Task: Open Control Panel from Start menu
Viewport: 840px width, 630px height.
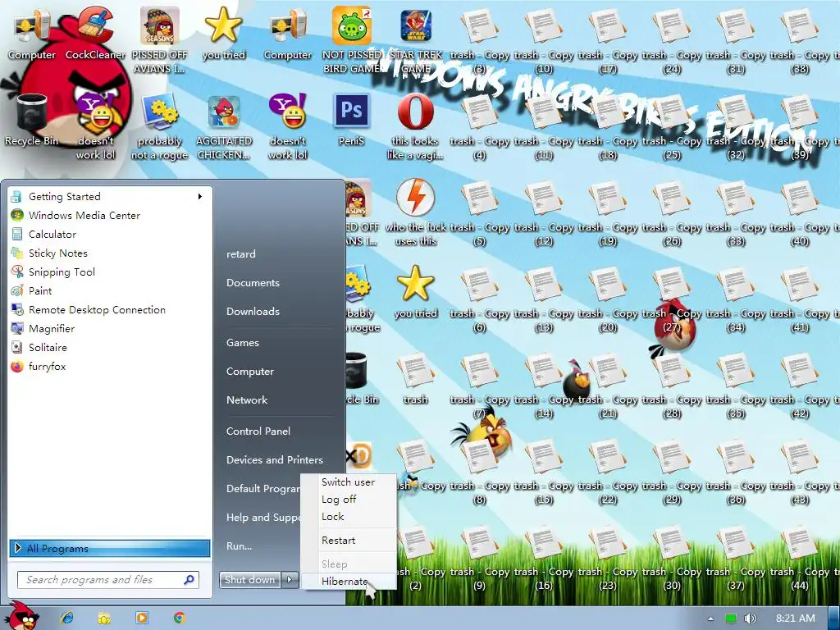Action: pos(258,431)
